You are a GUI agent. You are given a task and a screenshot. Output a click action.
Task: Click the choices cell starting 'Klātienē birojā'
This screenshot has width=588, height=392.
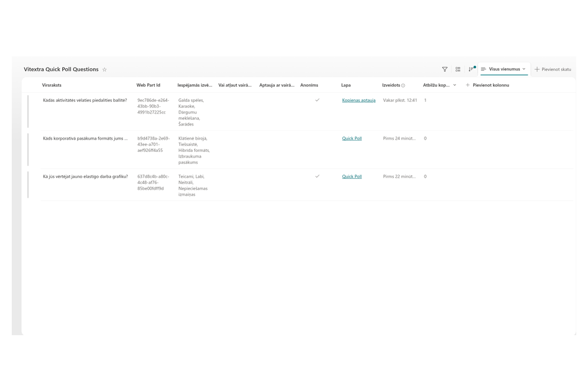click(x=194, y=150)
